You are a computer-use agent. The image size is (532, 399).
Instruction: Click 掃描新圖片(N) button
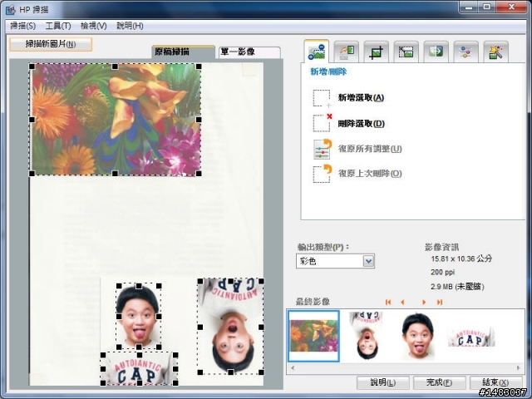(x=51, y=44)
